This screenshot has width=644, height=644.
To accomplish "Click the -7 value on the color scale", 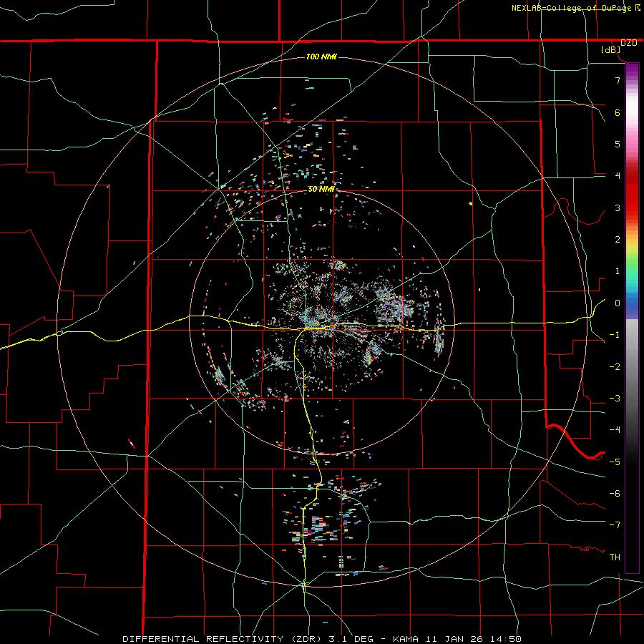I will (x=615, y=525).
